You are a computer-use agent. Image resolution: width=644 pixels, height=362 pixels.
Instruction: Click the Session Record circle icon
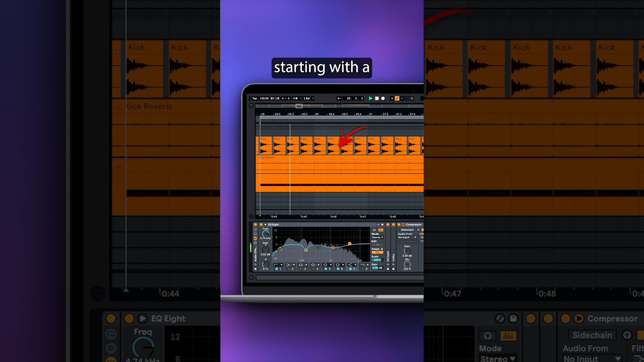pos(412,99)
